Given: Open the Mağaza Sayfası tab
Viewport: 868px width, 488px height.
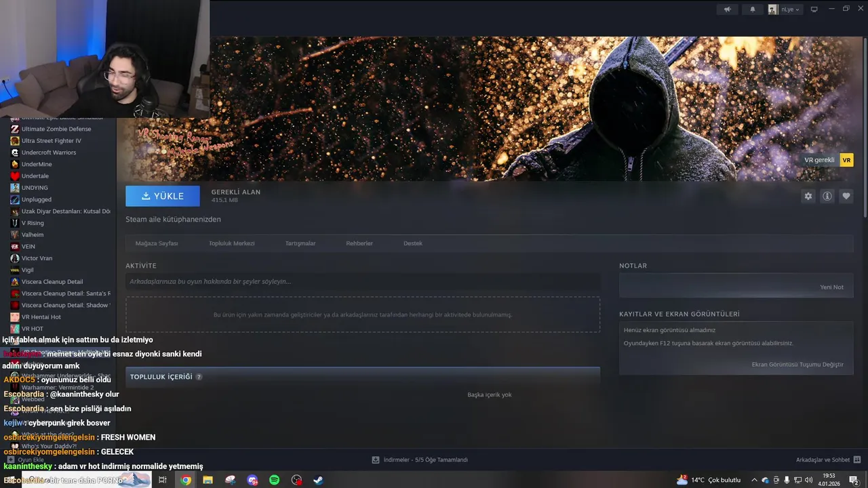Looking at the screenshot, I should (x=157, y=243).
